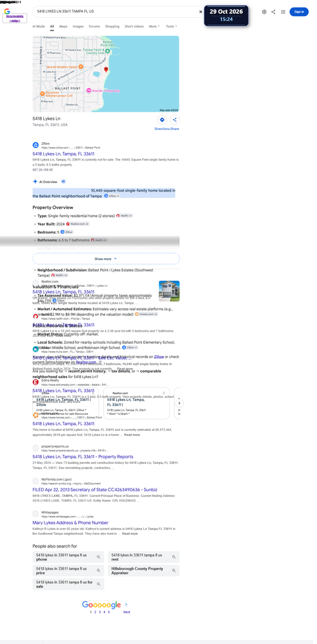The height and width of the screenshot is (644, 317).
Task: Click '5418 Lykes Ln' place title under map
Action: (46, 119)
